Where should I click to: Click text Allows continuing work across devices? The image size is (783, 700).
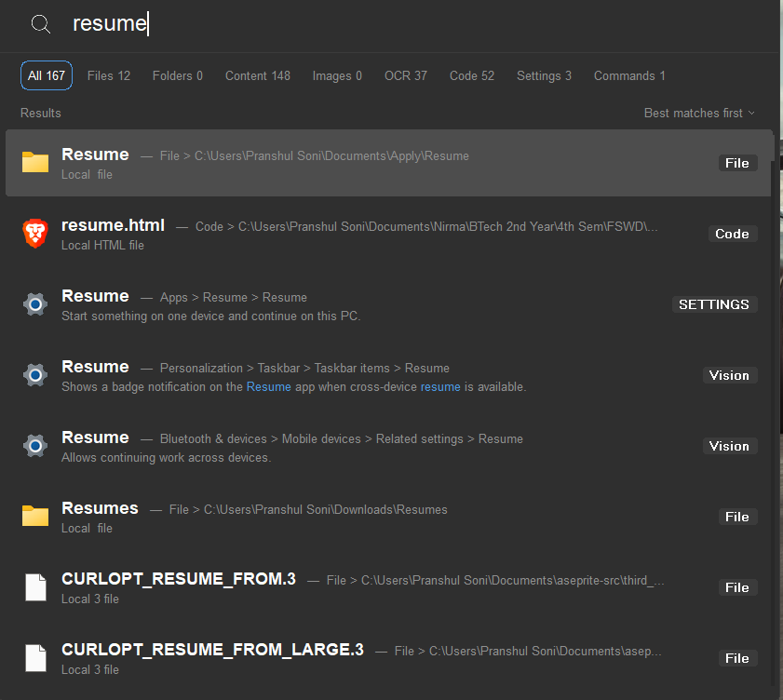point(167,458)
